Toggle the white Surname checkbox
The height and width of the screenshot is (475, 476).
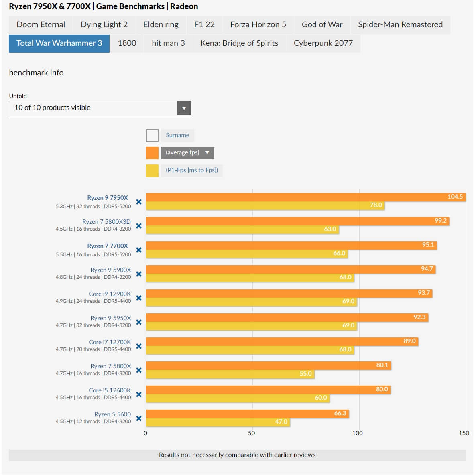[x=152, y=136]
